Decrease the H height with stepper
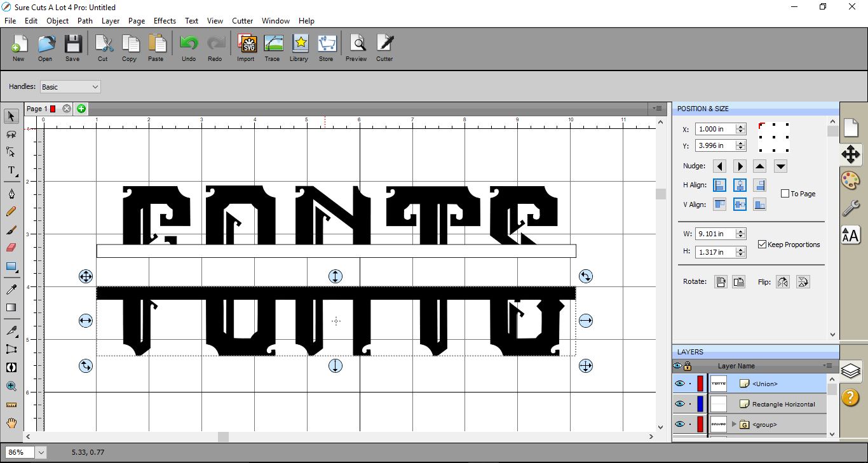This screenshot has height=463, width=868. click(740, 255)
